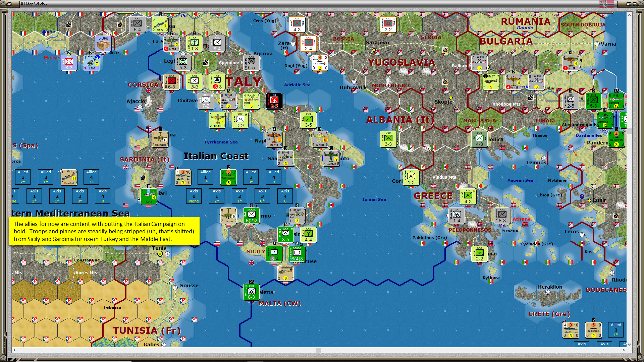Image resolution: width=644 pixels, height=362 pixels.
Task: Select the Albemarle aircraft counter on Sardinia
Action: 160,139
